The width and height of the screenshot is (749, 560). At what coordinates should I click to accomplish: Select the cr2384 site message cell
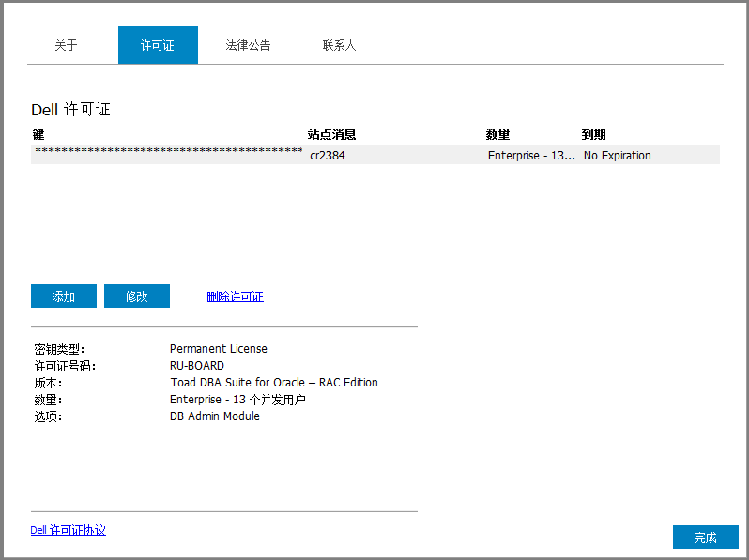328,156
